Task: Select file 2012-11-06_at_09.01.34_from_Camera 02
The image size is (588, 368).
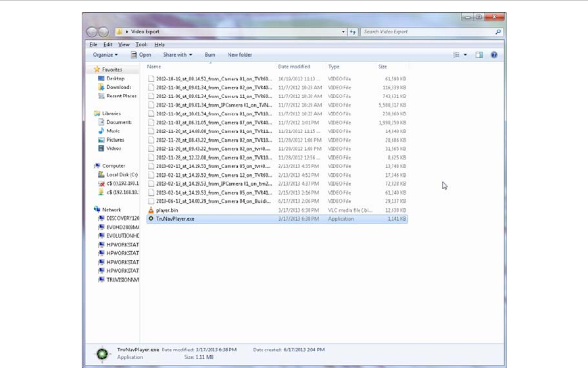Action: click(x=214, y=87)
